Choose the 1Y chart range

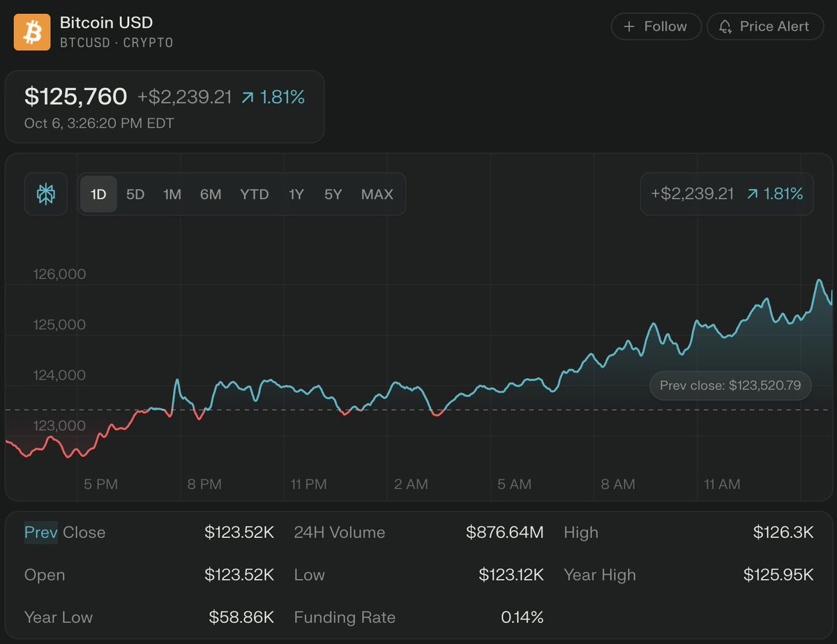(x=296, y=194)
